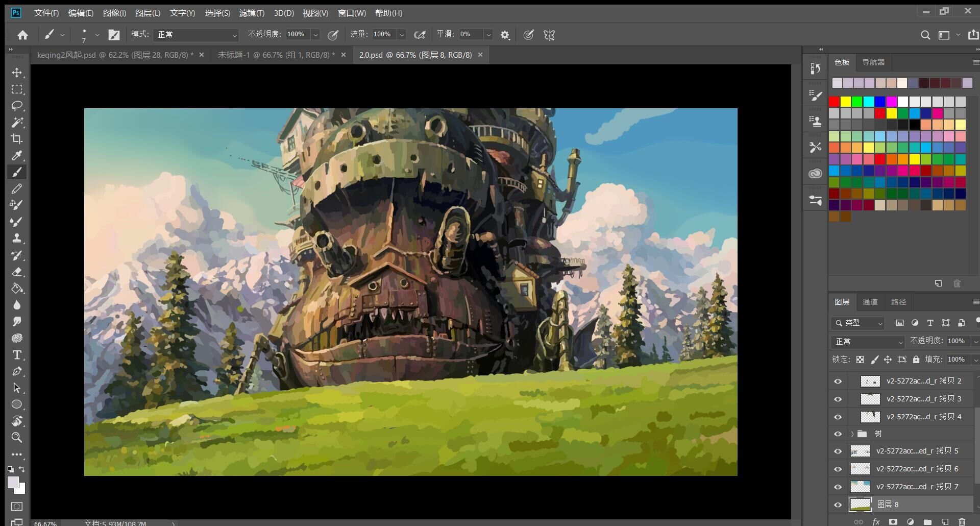
Task: Select the Eyedropper tool
Action: coord(17,156)
